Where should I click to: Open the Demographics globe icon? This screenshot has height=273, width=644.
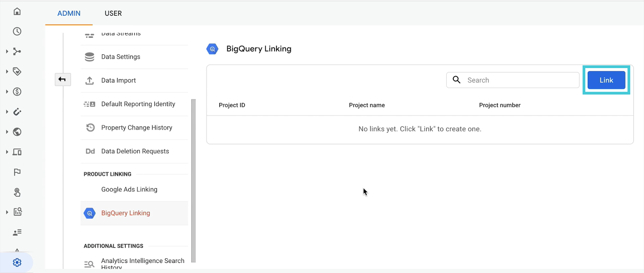pos(17,132)
